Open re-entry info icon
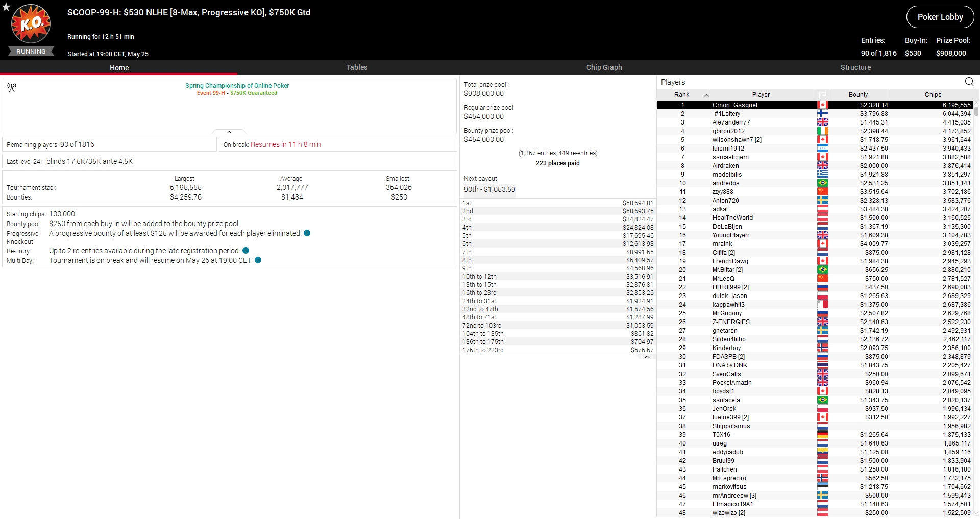The width and height of the screenshot is (980, 519). [246, 251]
